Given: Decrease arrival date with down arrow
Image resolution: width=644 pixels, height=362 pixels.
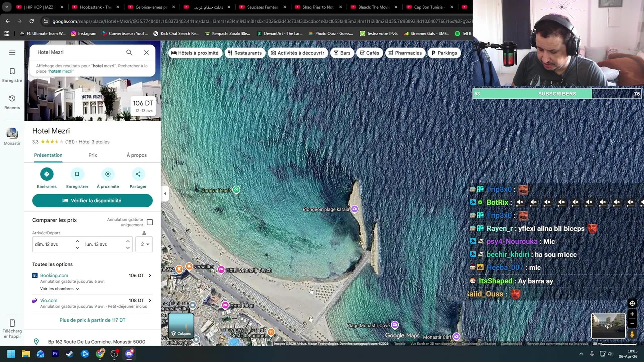Looking at the screenshot, I should tap(77, 247).
